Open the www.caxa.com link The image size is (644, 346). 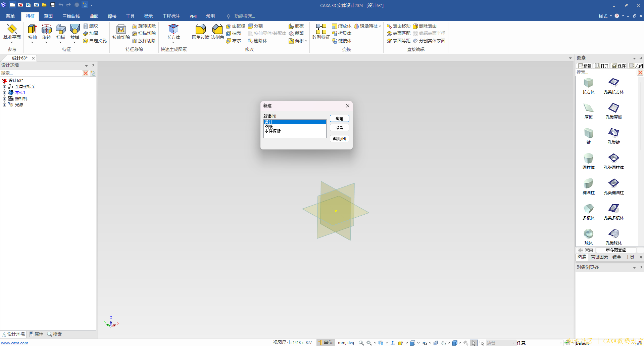pyautogui.click(x=15, y=343)
